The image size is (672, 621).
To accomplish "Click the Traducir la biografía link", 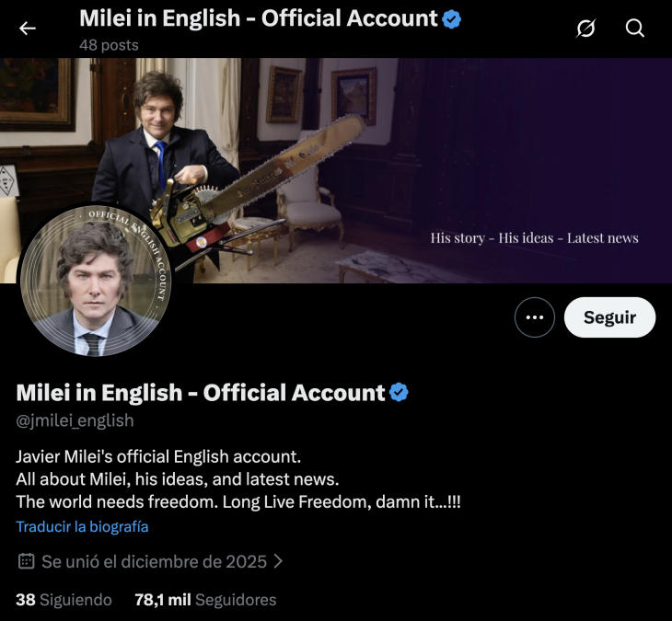I will coord(82,527).
